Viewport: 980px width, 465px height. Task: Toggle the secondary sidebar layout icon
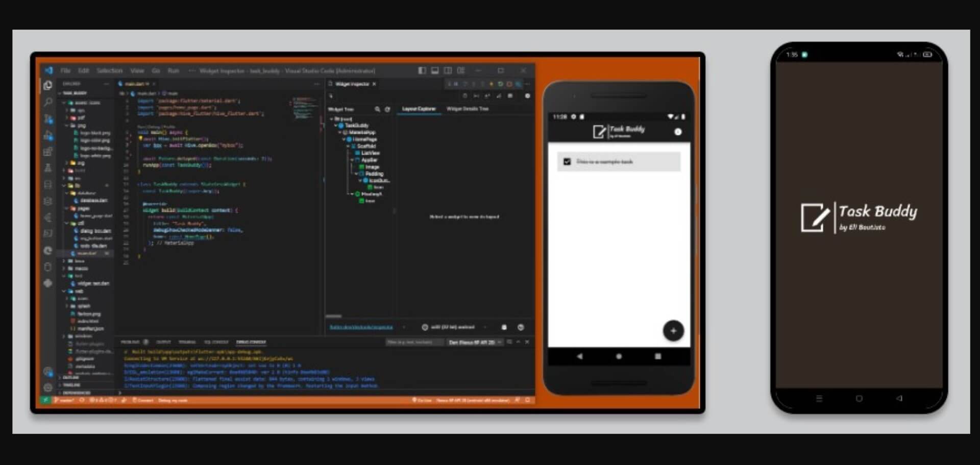448,70
